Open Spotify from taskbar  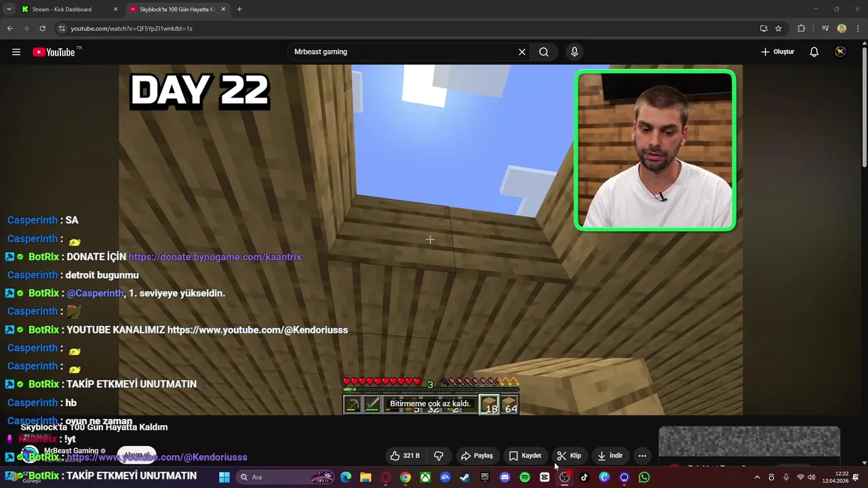coord(525,477)
